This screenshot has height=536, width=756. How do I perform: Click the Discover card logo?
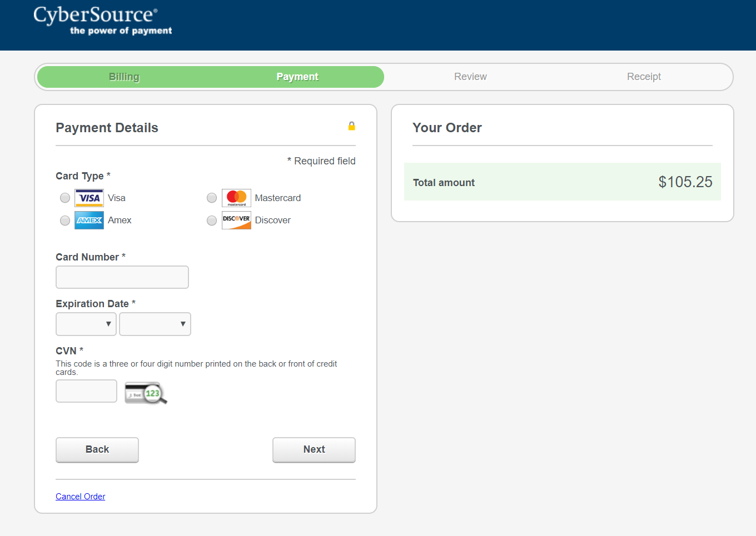(x=236, y=220)
